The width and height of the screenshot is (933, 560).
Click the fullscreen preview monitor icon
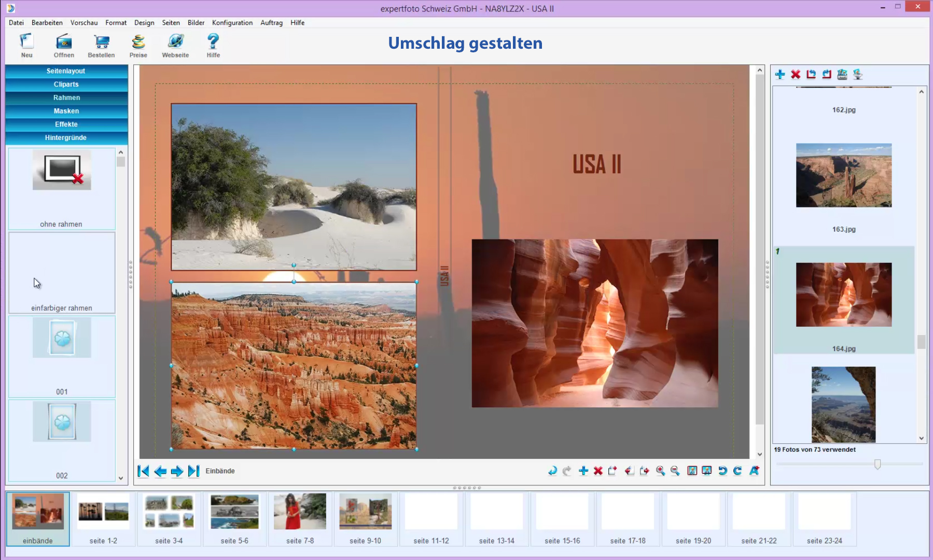(x=706, y=470)
